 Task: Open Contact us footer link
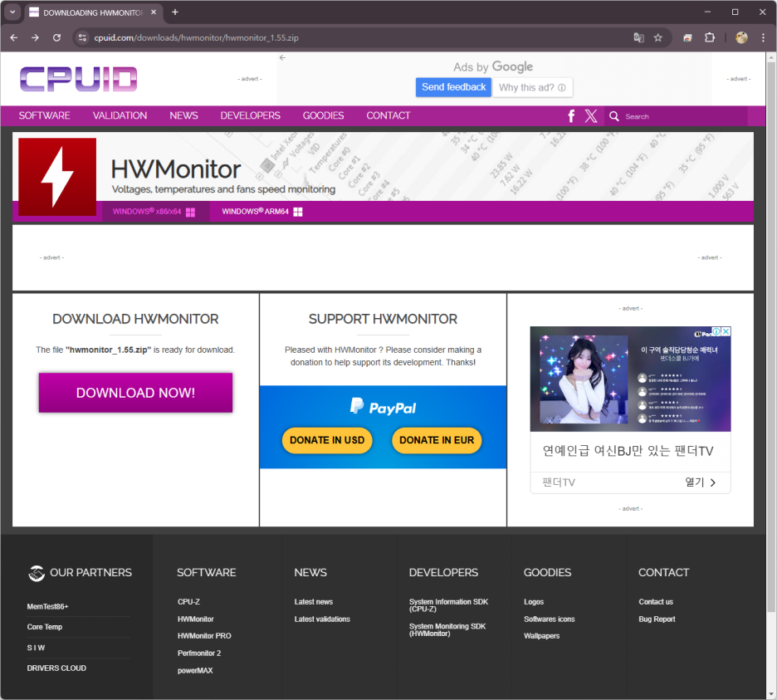pos(656,601)
